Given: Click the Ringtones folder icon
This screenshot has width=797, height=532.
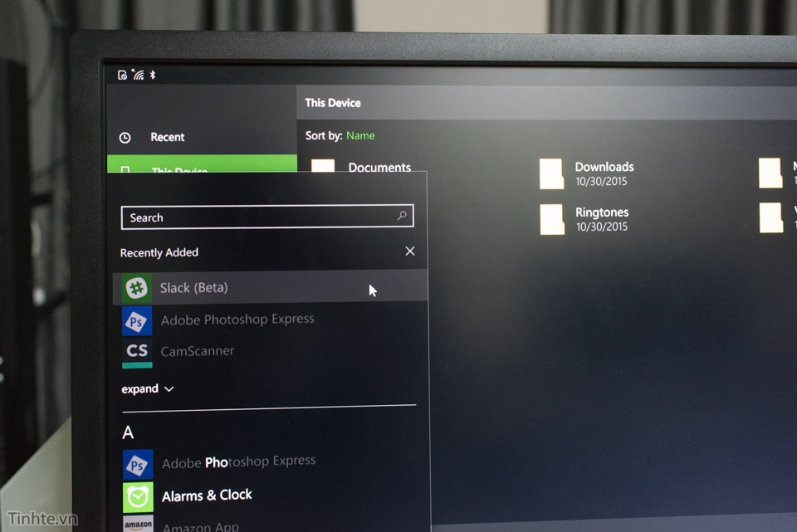Looking at the screenshot, I should [x=552, y=219].
